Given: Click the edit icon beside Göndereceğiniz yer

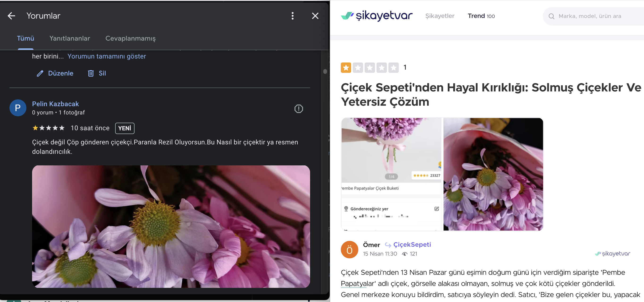Looking at the screenshot, I should 437,209.
